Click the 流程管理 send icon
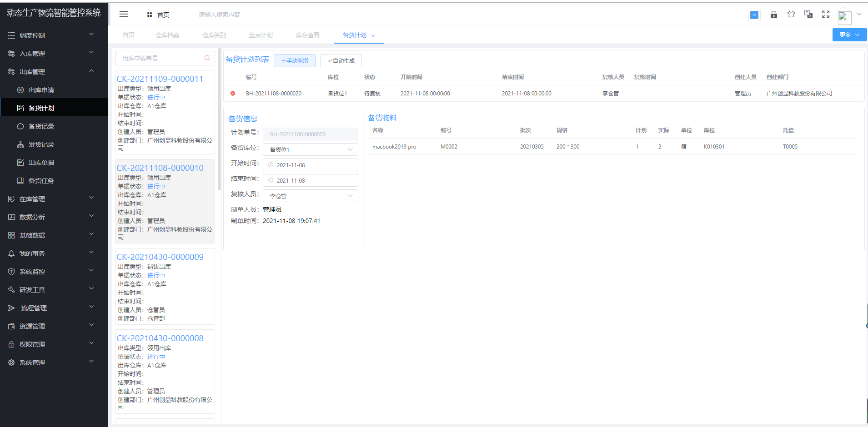This screenshot has width=868, height=427. (x=11, y=308)
